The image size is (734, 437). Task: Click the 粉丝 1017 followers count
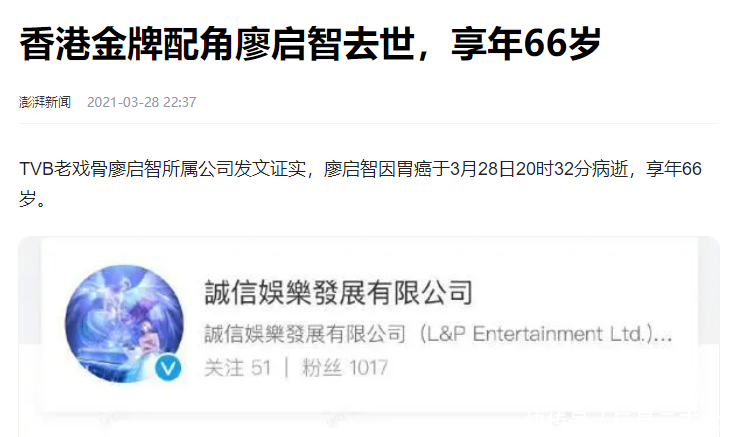(345, 368)
